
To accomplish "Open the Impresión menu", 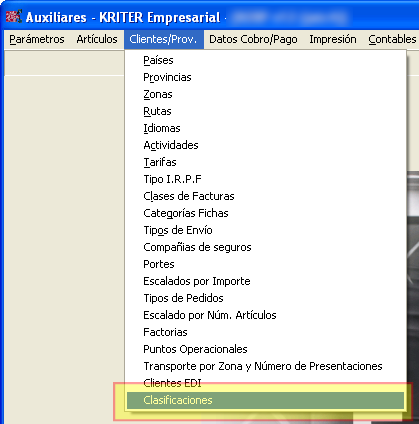I will tap(333, 39).
